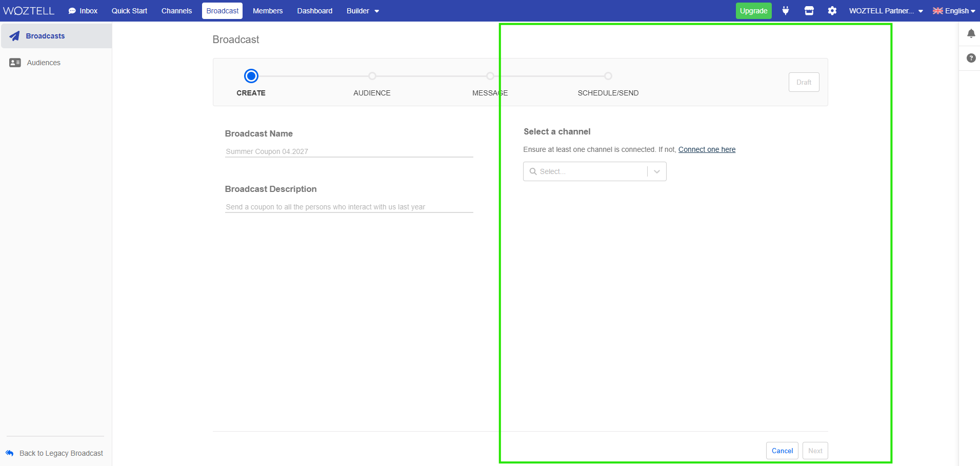Image resolution: width=980 pixels, height=466 pixels.
Task: Expand the WOZTELL Partner account menu
Action: pyautogui.click(x=886, y=11)
